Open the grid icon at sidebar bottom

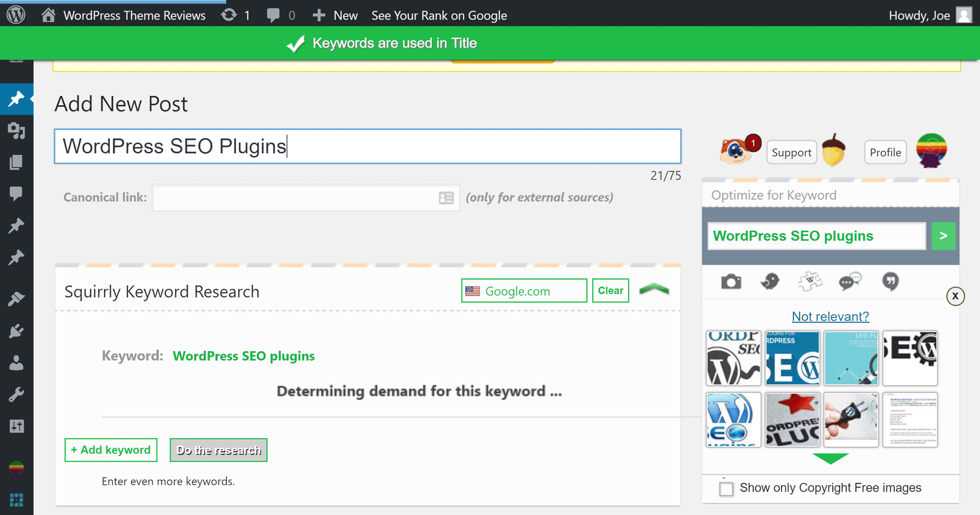[16, 500]
